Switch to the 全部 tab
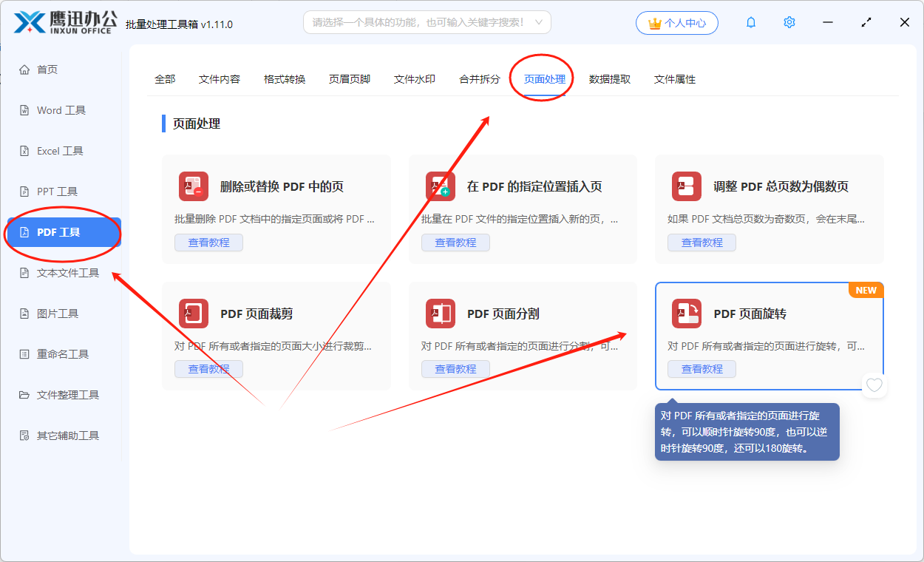924x562 pixels. (165, 78)
